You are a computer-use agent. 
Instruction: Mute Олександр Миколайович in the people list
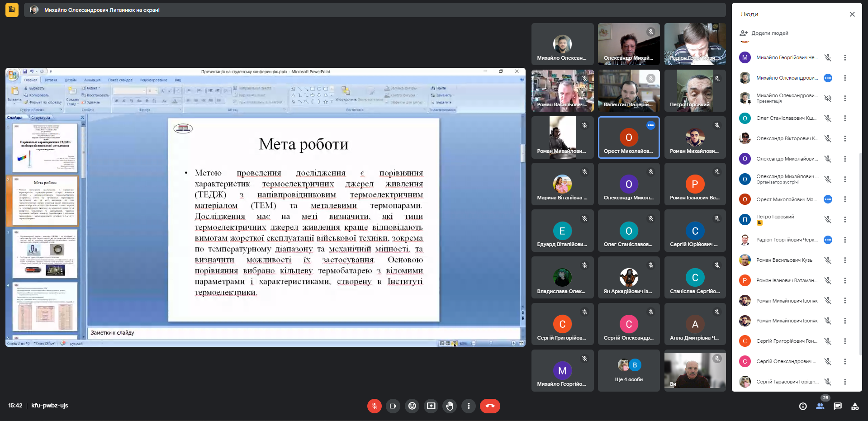828,159
